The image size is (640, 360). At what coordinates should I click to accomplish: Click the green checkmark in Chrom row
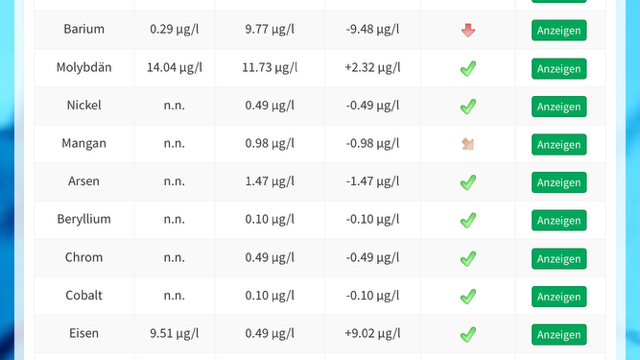click(x=468, y=258)
